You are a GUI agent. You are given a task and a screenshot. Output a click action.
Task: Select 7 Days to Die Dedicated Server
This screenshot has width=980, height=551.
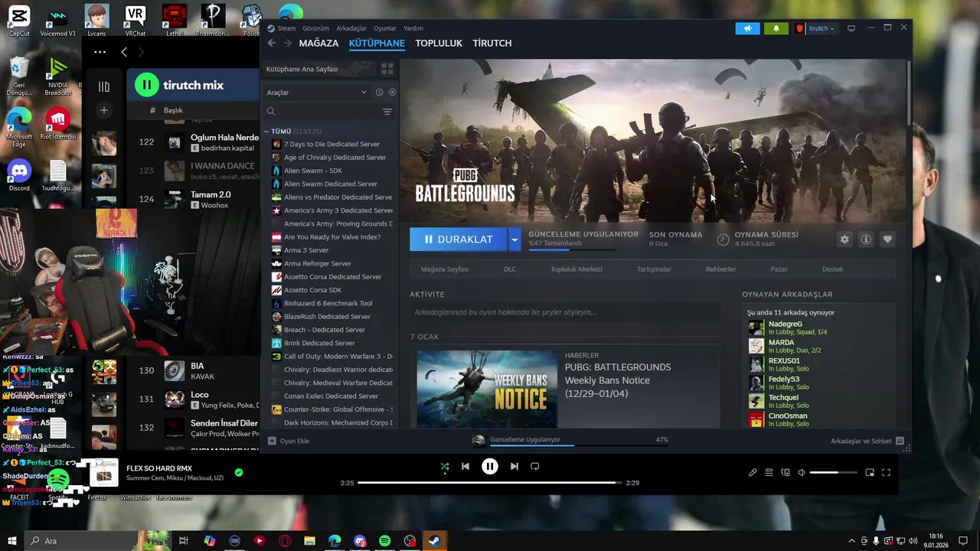tap(332, 144)
